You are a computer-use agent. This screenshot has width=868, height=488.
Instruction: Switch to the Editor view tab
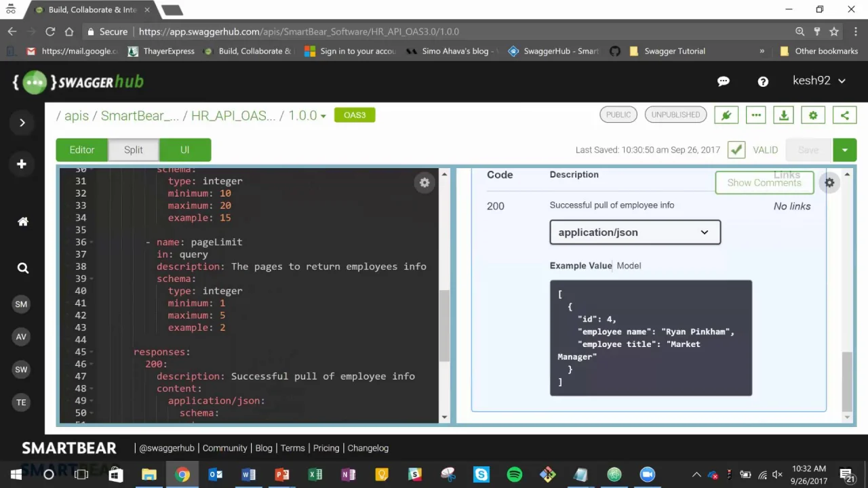point(81,150)
